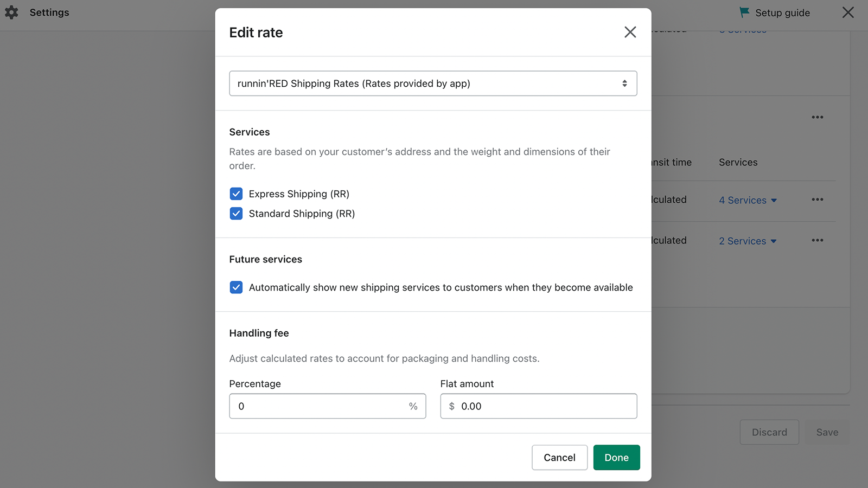Expand the 4 Services dropdown
Screen dimensions: 868x488
[x=748, y=200]
